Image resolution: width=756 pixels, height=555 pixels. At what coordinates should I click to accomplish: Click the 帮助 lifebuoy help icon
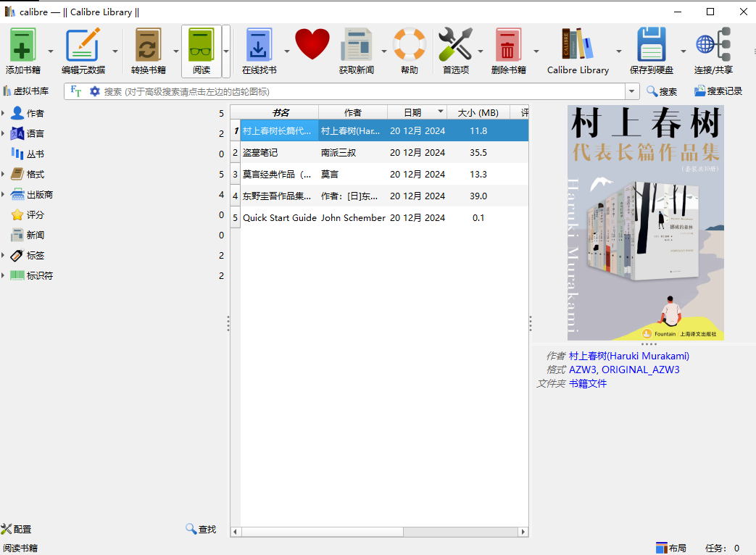coord(409,46)
